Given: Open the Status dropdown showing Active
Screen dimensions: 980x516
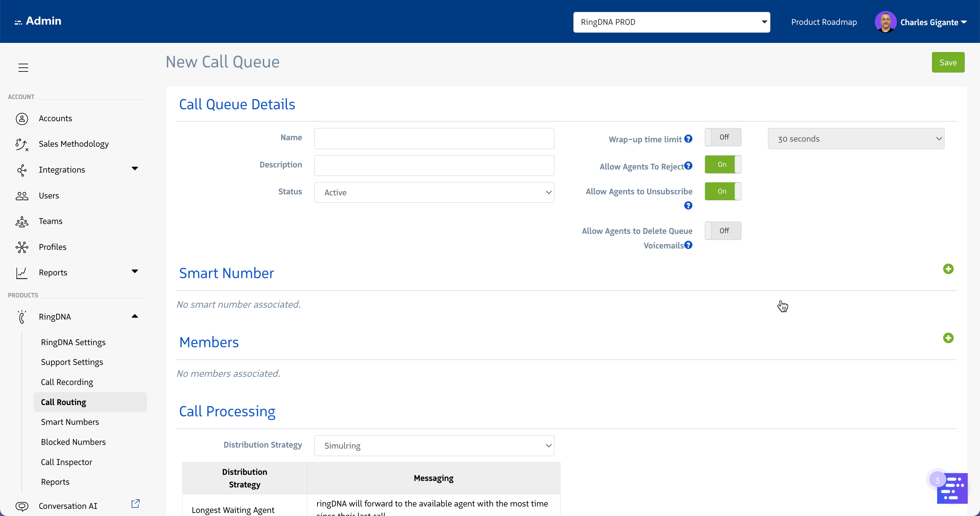Looking at the screenshot, I should click(434, 193).
